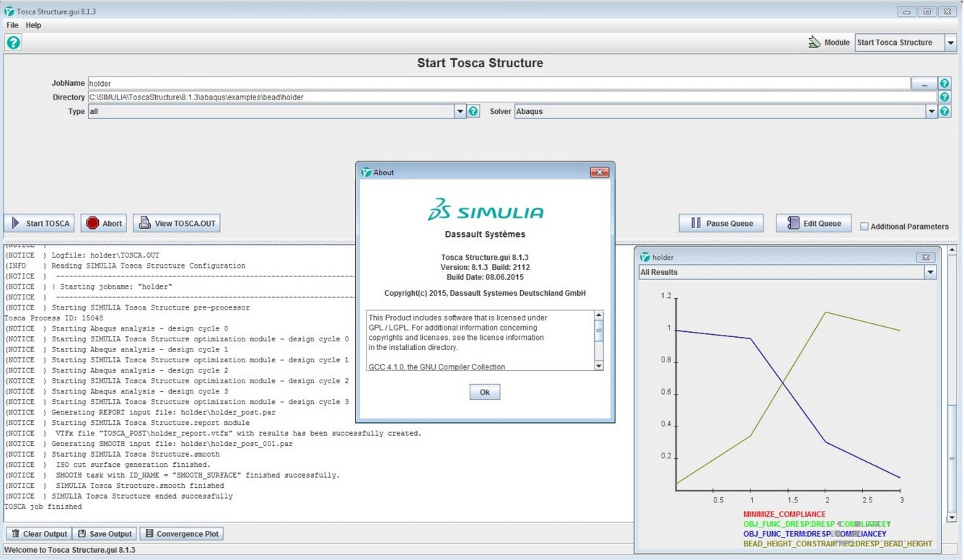Open the TOSCA.OUT log viewer

click(x=177, y=224)
